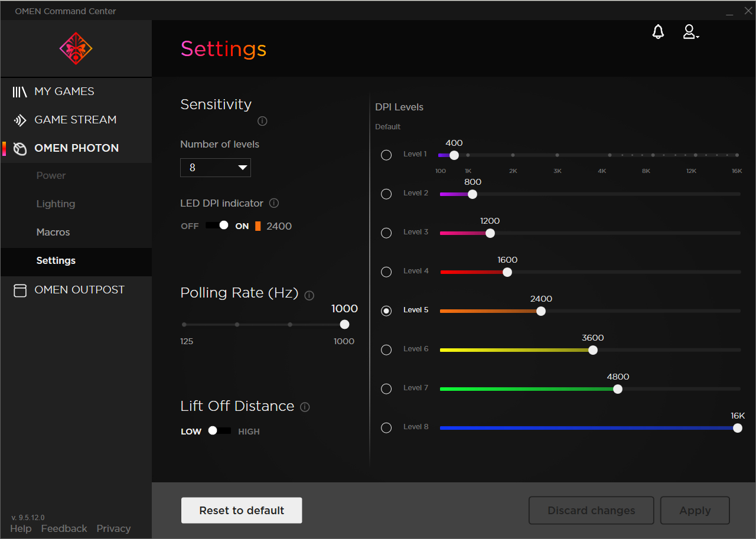Open OMEN Photon section
Viewport: 756px width, 539px height.
[x=76, y=148]
